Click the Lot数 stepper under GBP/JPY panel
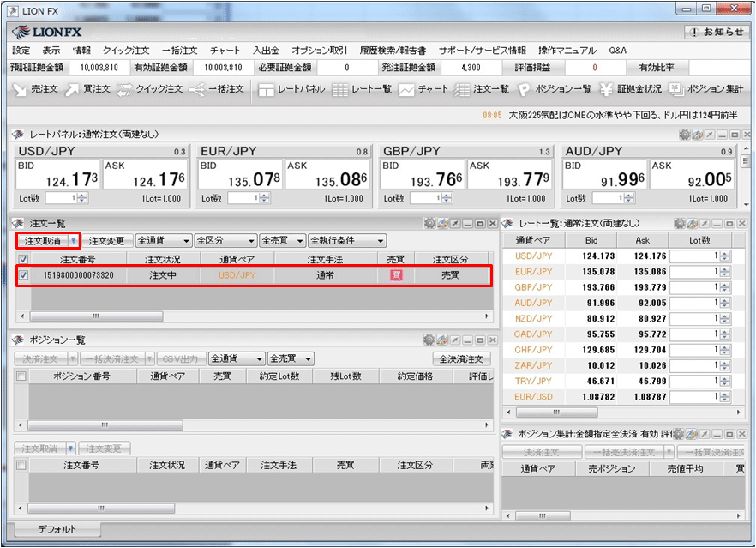 [x=447, y=198]
